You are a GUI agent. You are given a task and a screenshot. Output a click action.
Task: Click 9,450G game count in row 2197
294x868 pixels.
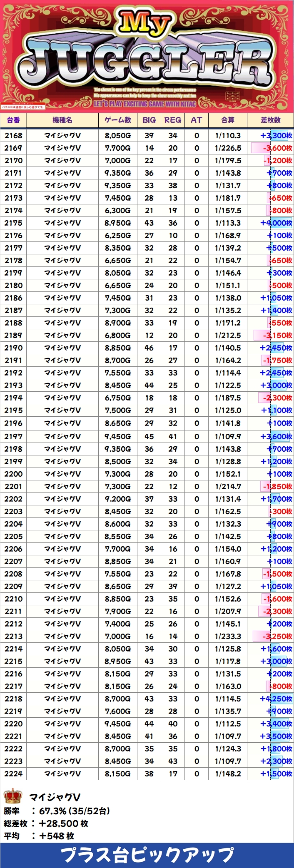click(x=118, y=436)
